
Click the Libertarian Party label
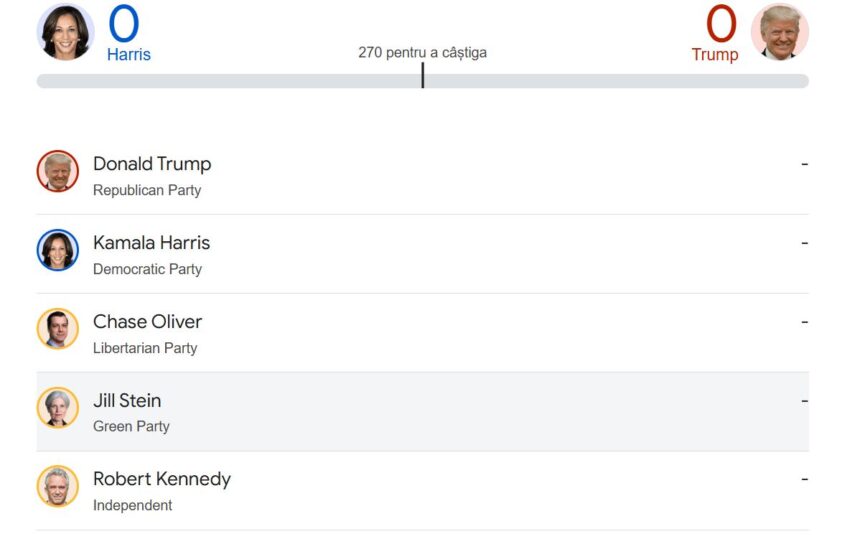145,348
